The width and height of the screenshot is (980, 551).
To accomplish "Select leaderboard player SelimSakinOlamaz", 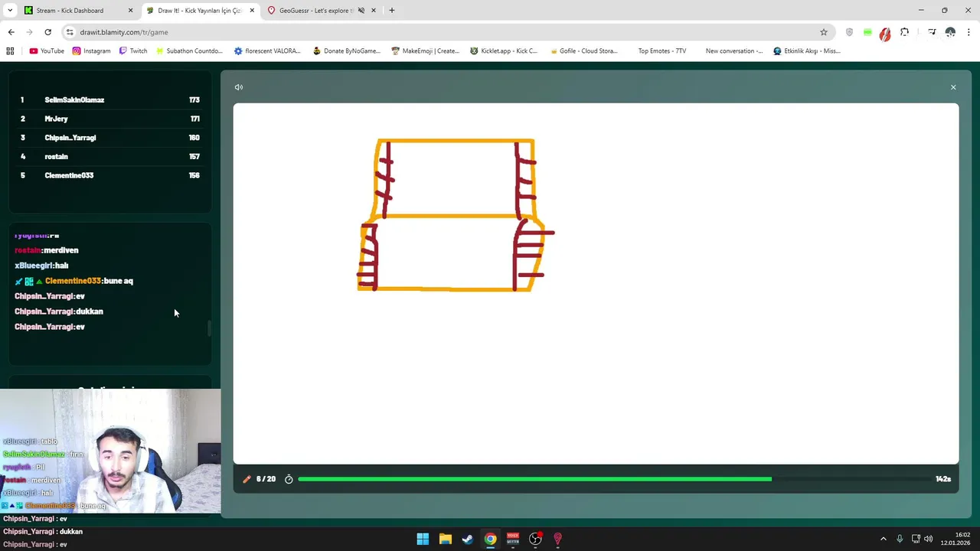I will (109, 100).
